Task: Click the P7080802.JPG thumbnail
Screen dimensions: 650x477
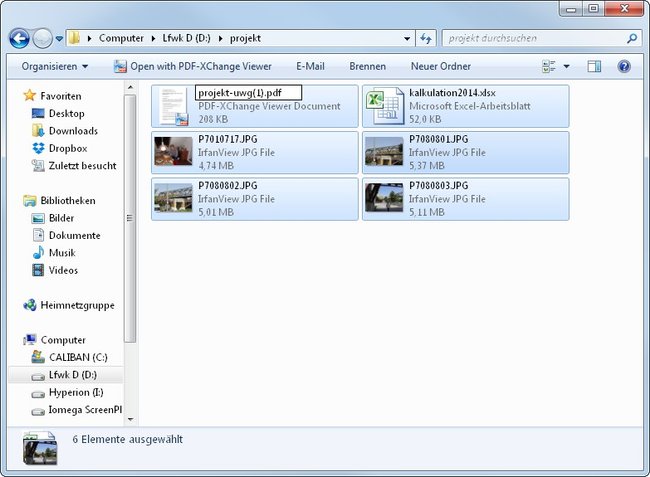Action: tap(173, 198)
